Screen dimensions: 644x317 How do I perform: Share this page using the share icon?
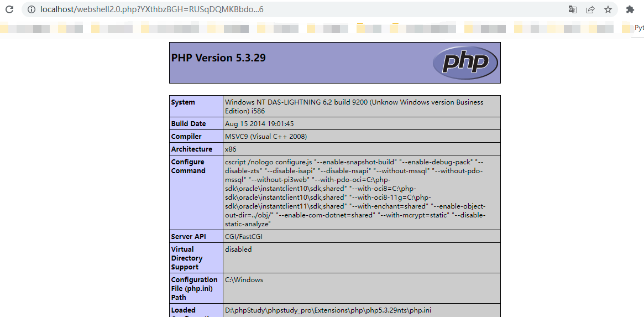pos(590,9)
